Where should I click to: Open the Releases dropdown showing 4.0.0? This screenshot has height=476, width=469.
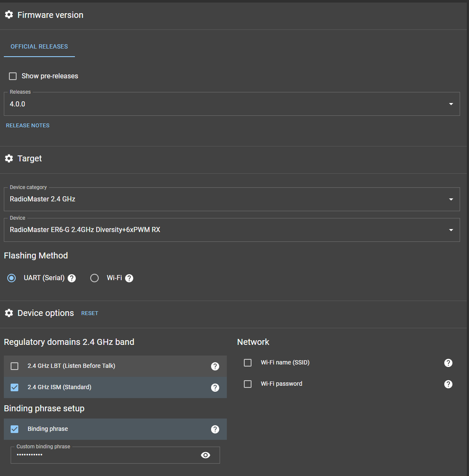[232, 104]
